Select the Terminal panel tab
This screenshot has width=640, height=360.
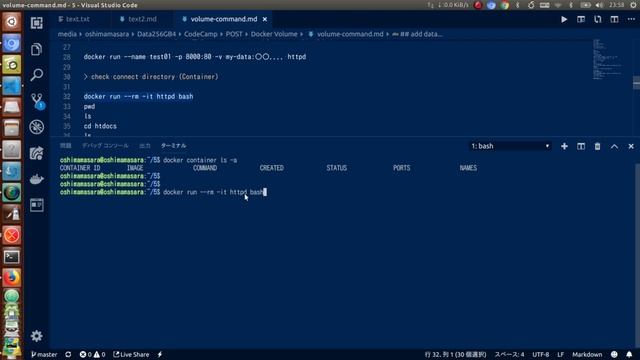tap(173, 146)
